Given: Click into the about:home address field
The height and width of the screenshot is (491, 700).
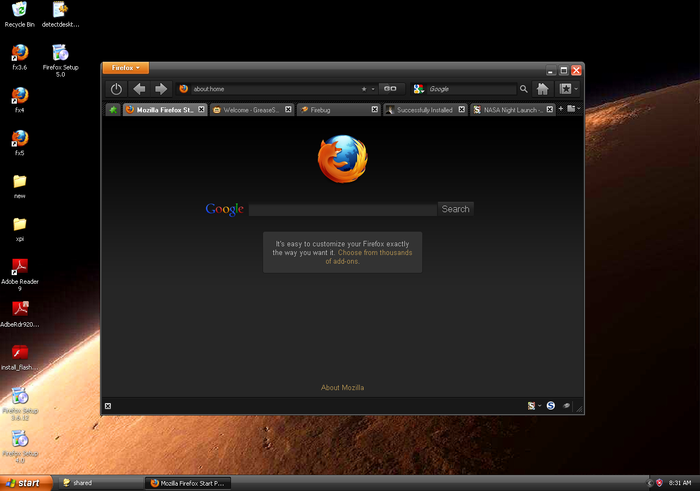Looking at the screenshot, I should pos(275,89).
